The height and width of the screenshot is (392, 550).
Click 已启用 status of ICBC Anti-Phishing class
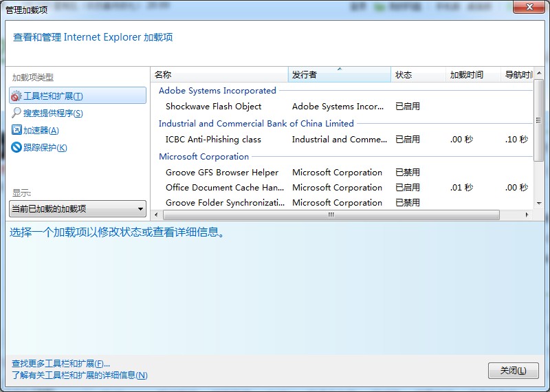[408, 140]
